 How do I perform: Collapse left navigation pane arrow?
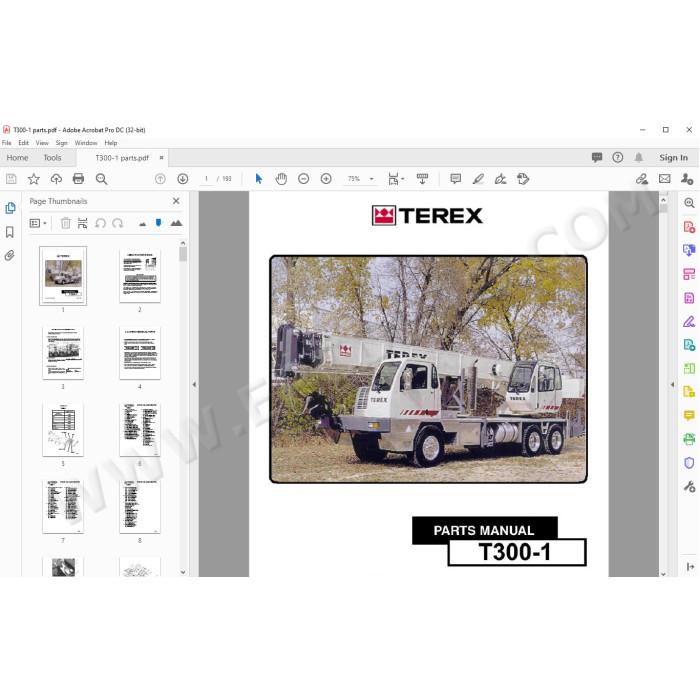[194, 384]
